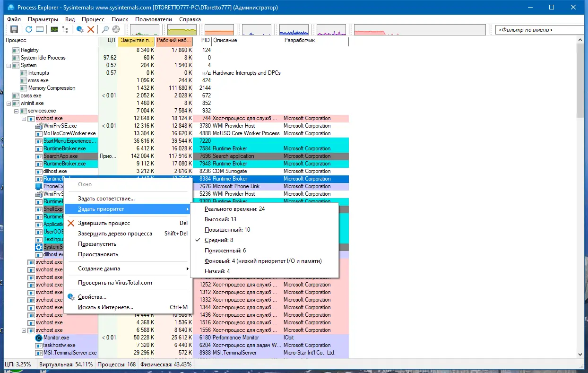Collapse svchost.exe node with PID 1556
588x373 pixels.
24,330
